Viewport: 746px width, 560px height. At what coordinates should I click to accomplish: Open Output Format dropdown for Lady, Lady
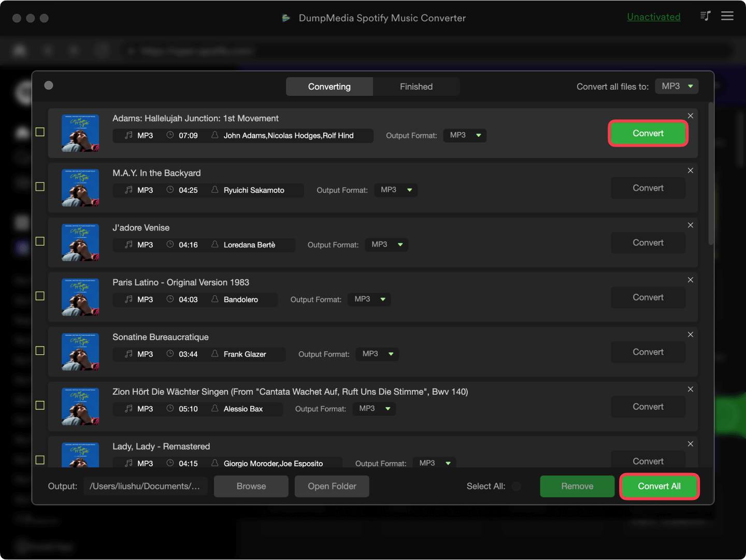[x=435, y=462]
